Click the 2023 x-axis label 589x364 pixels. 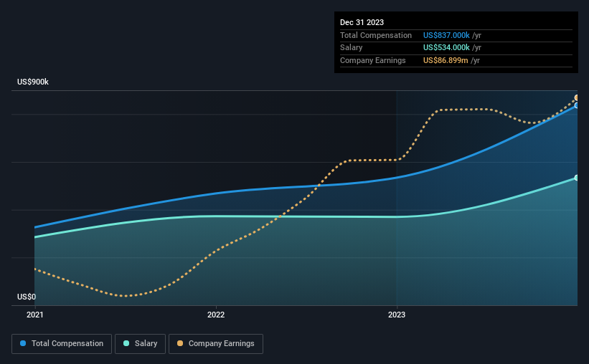pos(397,315)
